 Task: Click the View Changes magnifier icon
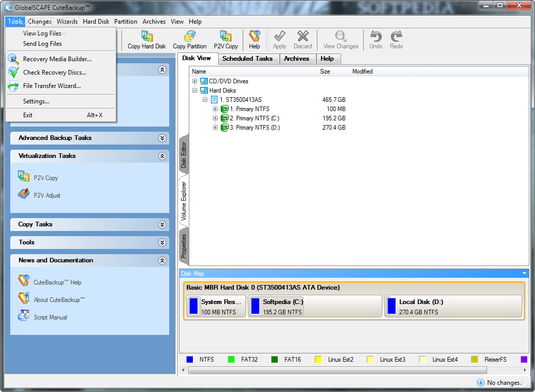pyautogui.click(x=341, y=36)
